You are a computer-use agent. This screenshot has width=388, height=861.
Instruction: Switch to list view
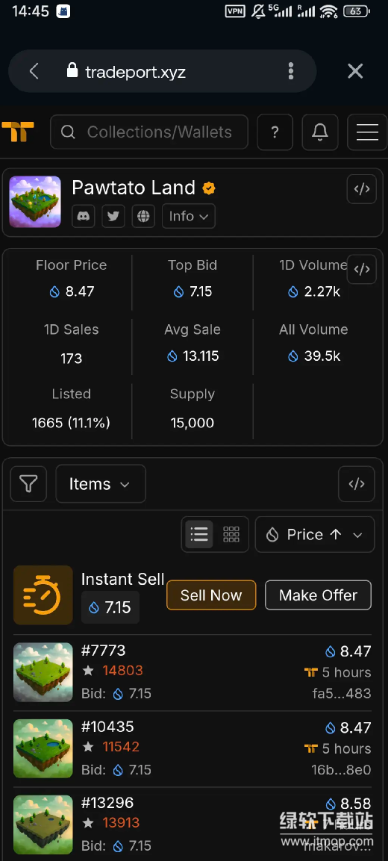coord(199,534)
